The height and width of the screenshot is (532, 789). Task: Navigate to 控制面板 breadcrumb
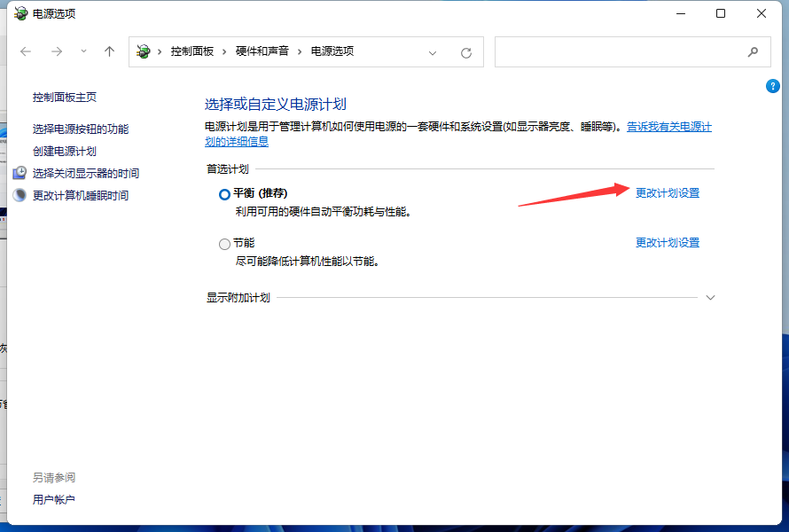[191, 51]
